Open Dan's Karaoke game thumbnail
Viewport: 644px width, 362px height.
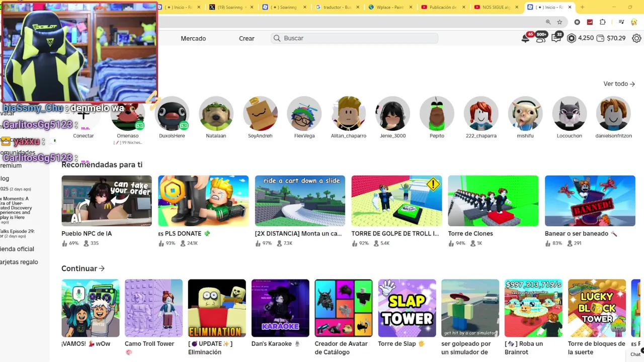(280, 308)
